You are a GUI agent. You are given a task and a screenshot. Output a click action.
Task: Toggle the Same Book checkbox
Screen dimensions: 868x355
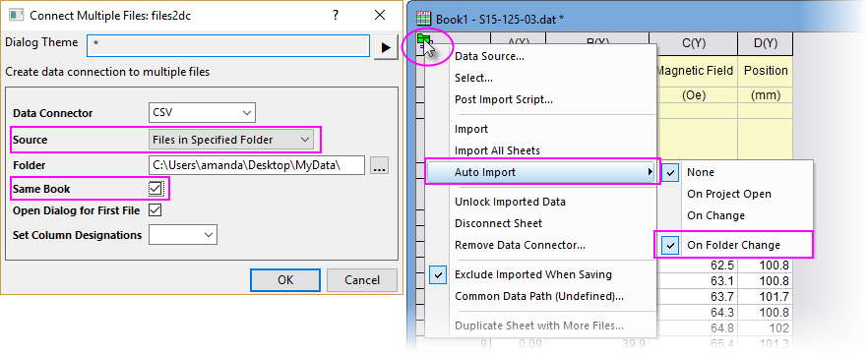(155, 189)
